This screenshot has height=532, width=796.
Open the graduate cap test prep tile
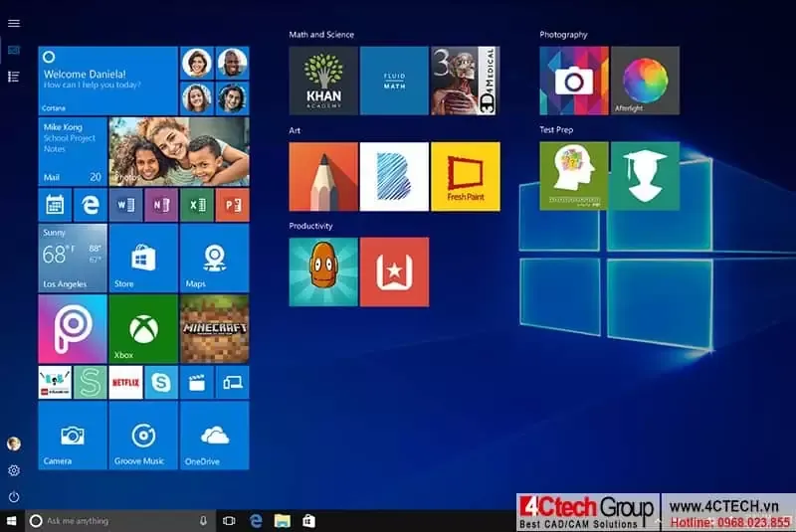coord(645,176)
